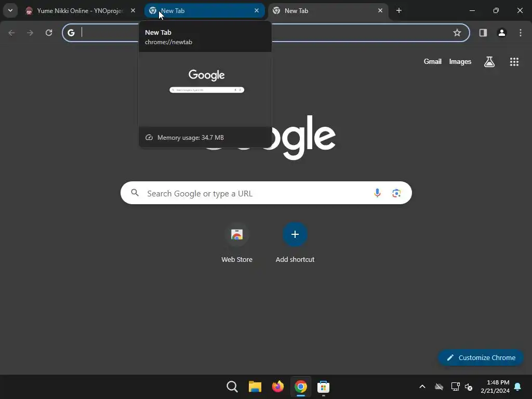This screenshot has width=532, height=399.
Task: Open the Gmail link
Action: click(433, 61)
